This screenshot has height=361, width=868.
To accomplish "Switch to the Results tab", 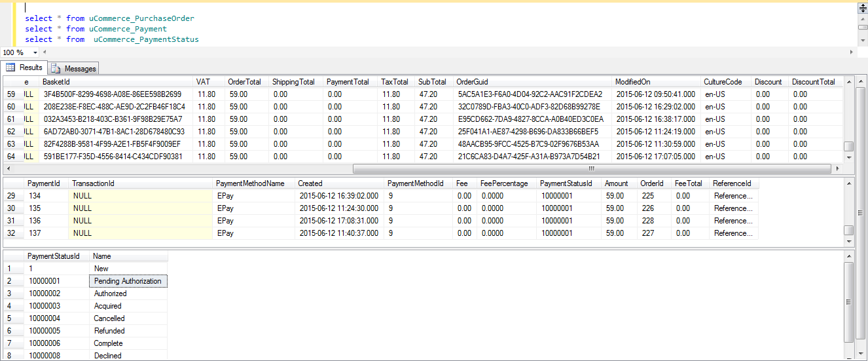I will pos(24,67).
